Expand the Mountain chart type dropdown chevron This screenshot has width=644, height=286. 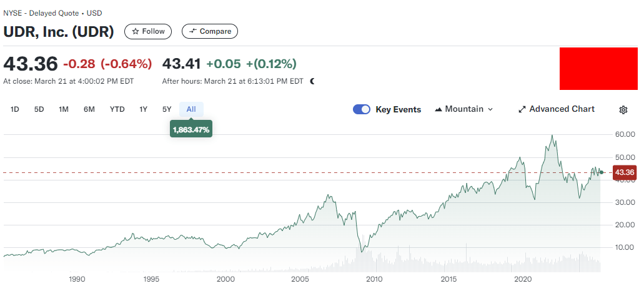coord(490,109)
